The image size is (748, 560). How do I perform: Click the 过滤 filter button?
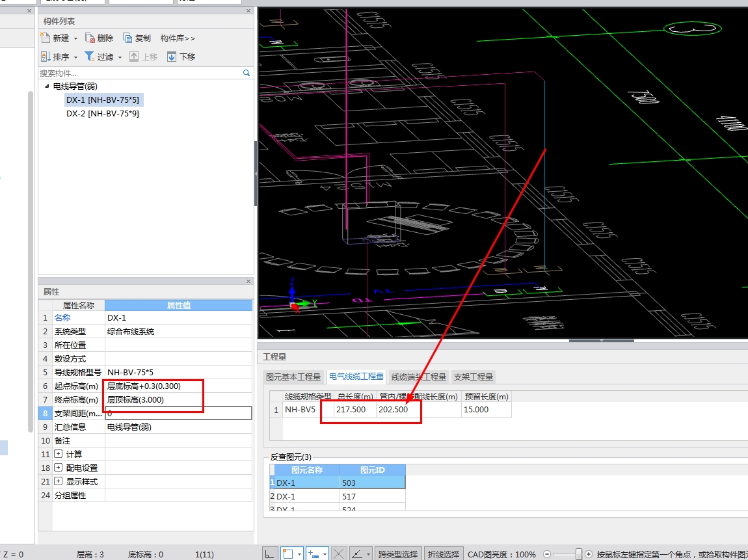(x=100, y=57)
